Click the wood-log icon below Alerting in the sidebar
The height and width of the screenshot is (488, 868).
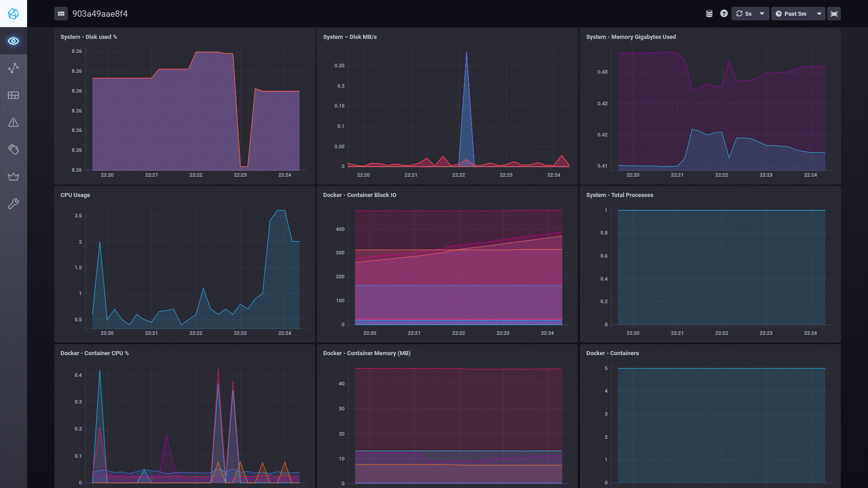tap(14, 150)
